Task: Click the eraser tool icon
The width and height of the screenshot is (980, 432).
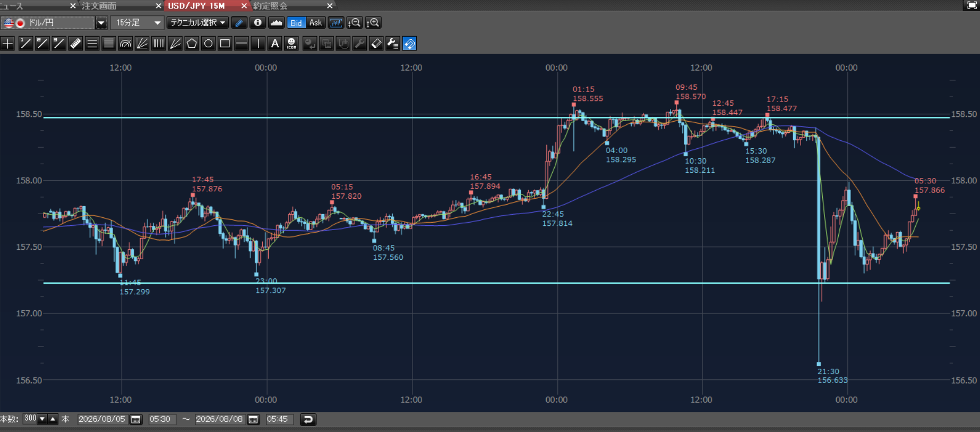Action: [376, 44]
